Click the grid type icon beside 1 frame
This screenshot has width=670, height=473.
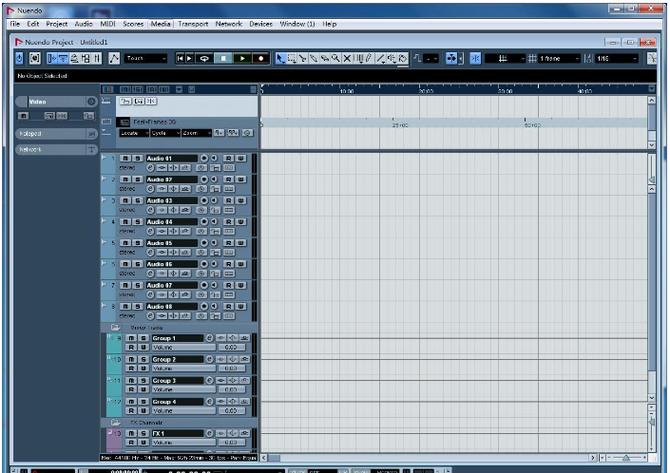coord(532,58)
